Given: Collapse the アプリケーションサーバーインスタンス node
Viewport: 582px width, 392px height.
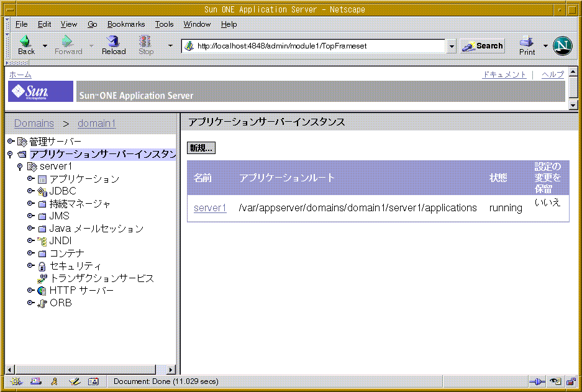Looking at the screenshot, I should 10,154.
